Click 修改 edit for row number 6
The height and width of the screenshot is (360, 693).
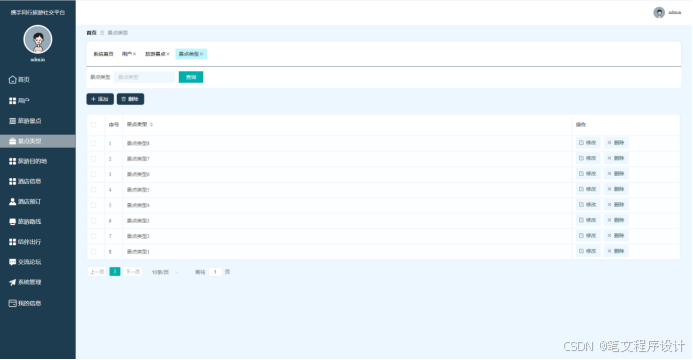pyautogui.click(x=588, y=220)
